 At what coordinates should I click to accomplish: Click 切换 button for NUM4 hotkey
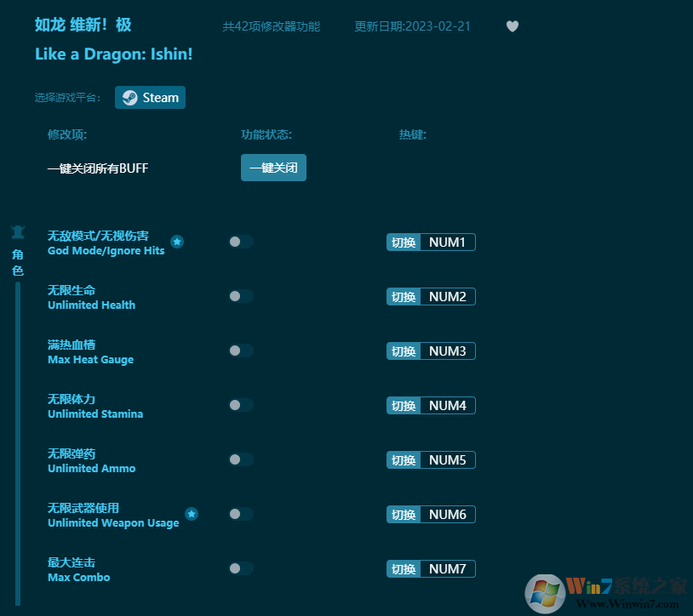point(404,405)
